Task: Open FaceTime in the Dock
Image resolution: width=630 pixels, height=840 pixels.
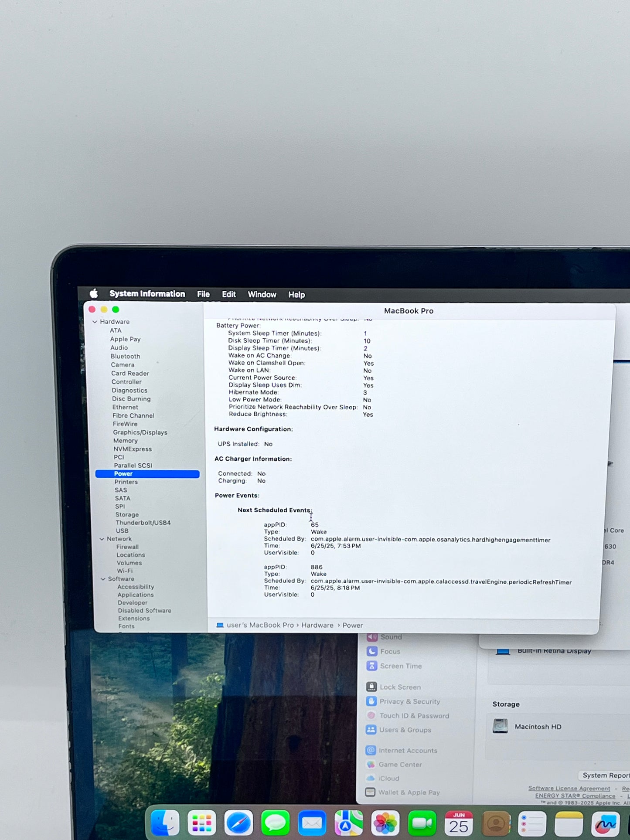Action: (422, 823)
